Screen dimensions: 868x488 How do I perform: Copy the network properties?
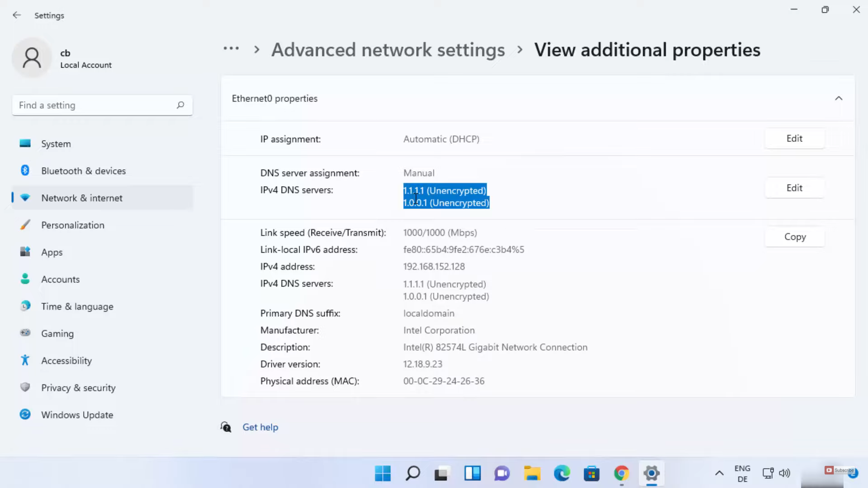[794, 237]
